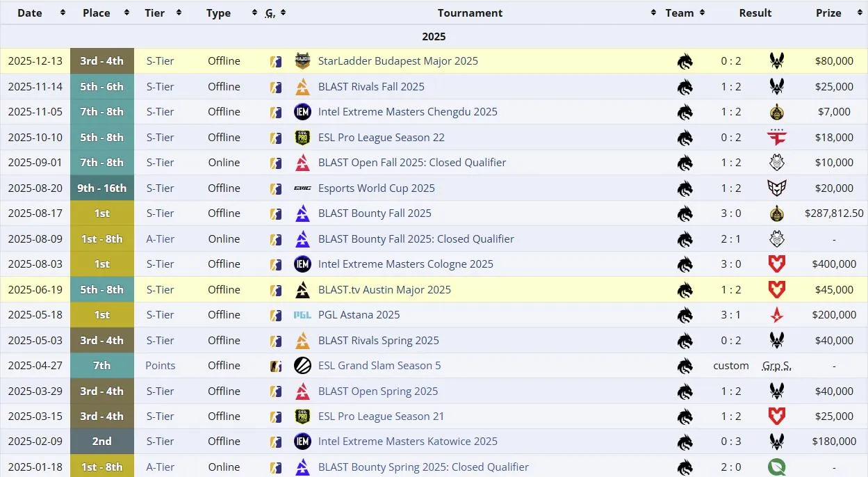Click G2 logo in BLAST Open Fall qualifier row
Screen dimensions: 868x477
click(776, 163)
